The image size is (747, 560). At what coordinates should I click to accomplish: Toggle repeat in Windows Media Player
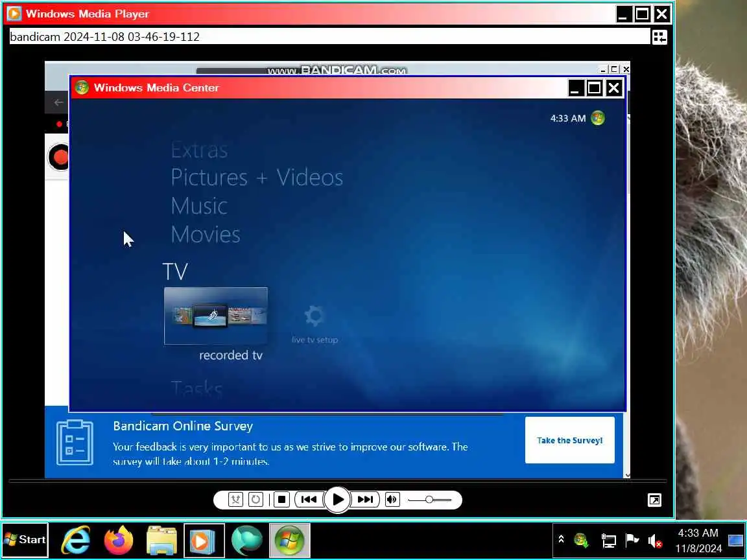pyautogui.click(x=256, y=500)
